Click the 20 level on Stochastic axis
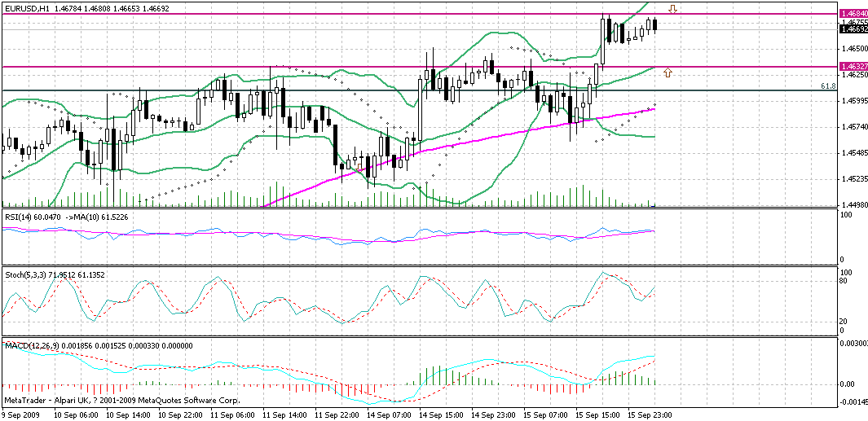868x421 pixels. tap(843, 322)
